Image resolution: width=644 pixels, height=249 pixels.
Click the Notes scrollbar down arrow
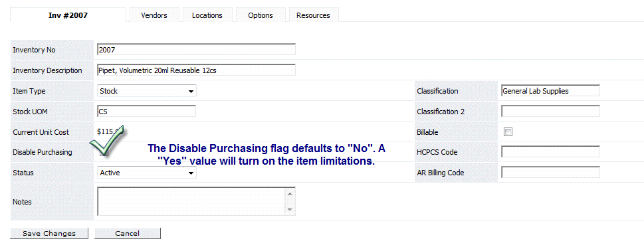pos(290,209)
